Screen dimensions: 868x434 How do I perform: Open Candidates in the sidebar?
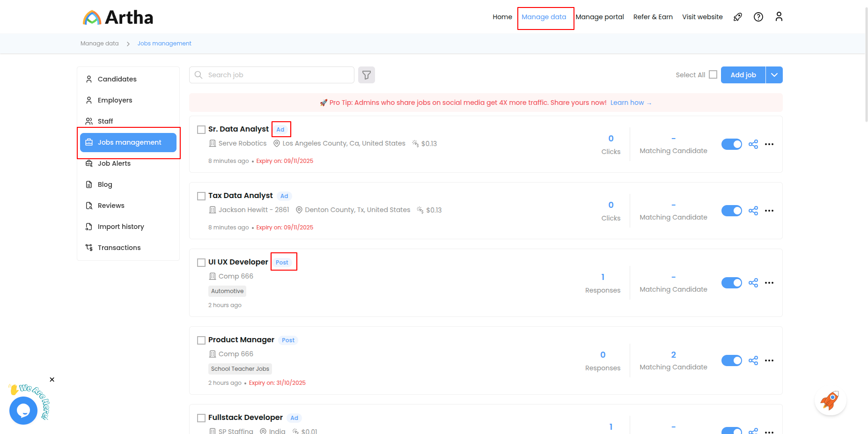(x=117, y=79)
